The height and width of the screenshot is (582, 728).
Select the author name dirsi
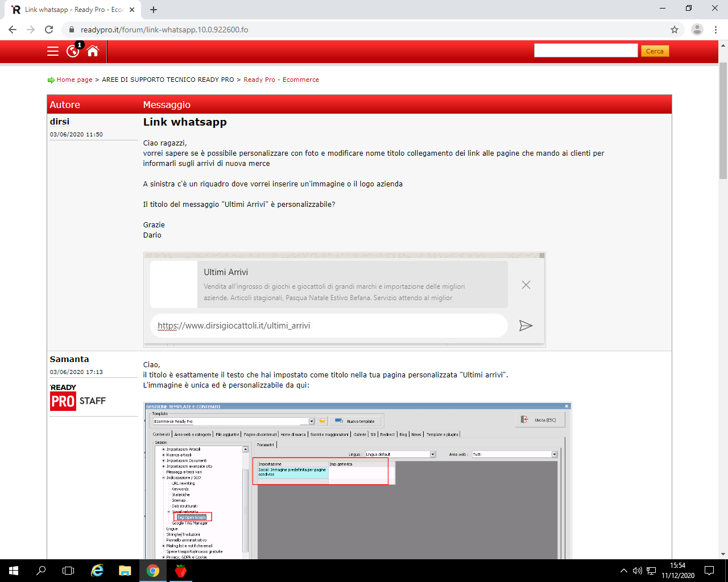[x=60, y=122]
